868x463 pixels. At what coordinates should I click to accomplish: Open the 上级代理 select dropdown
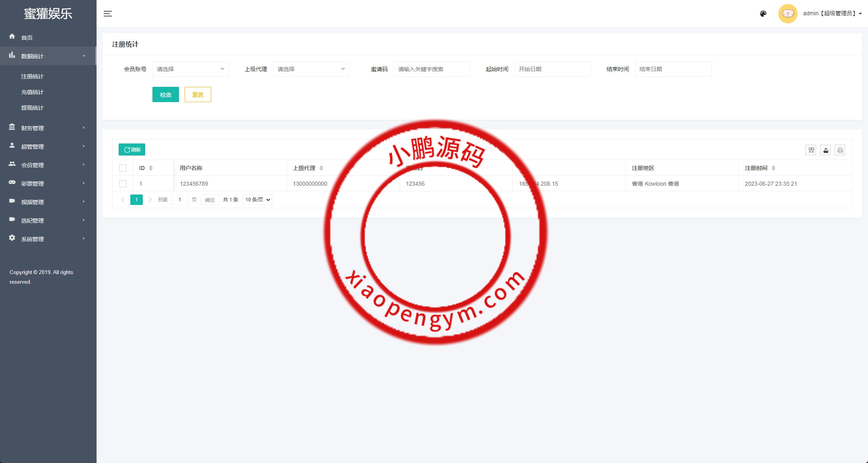[x=311, y=69]
